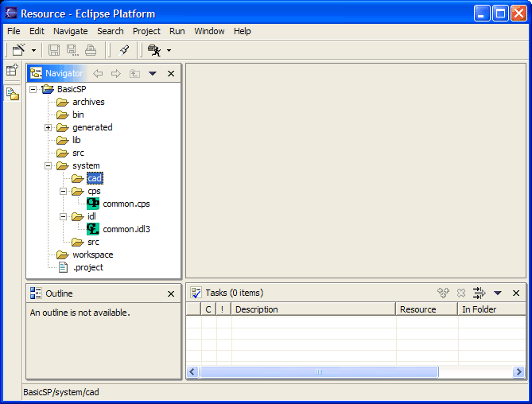
Task: Select the Resource perspective icon
Action: (x=12, y=93)
